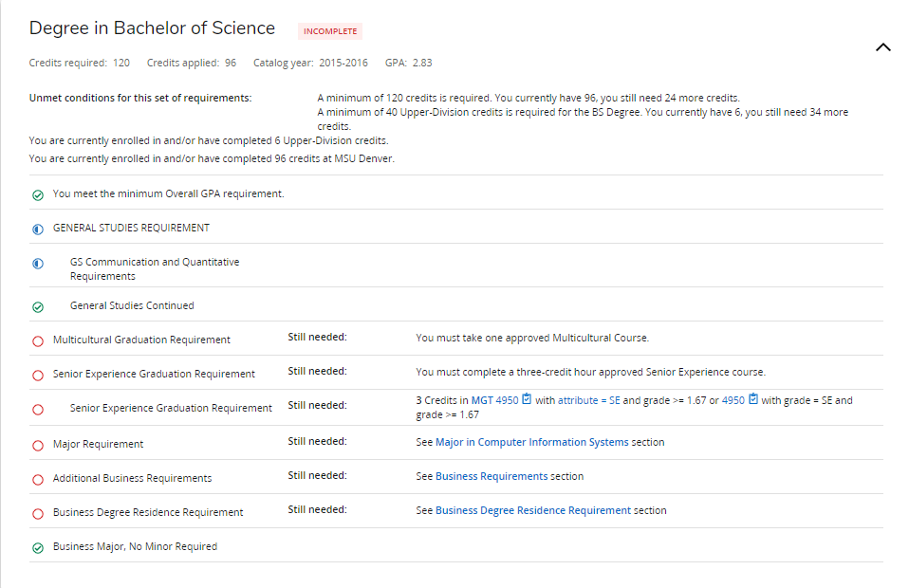The height and width of the screenshot is (588, 909).
Task: Click the INCOMPLETE status badge
Action: (330, 31)
